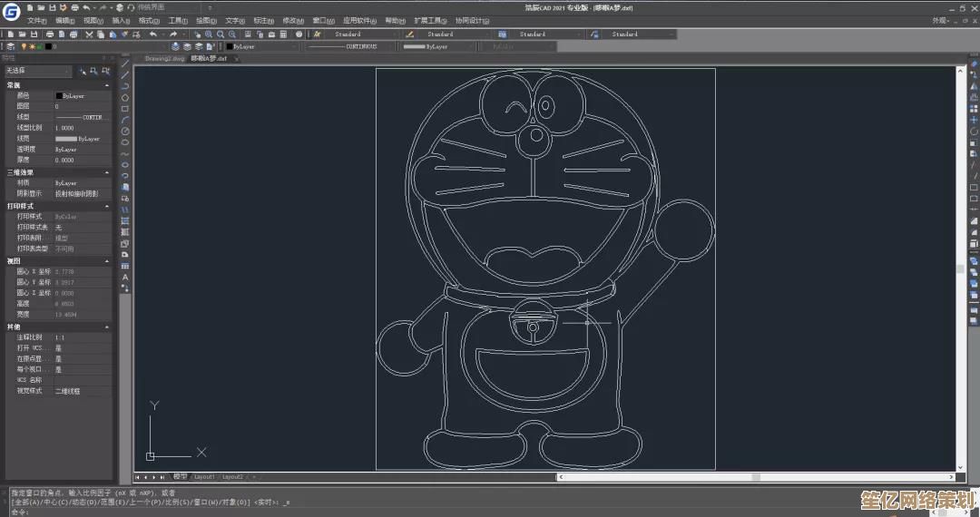This screenshot has height=517, width=980.
Task: Select the Rectangle draw tool
Action: click(125, 109)
